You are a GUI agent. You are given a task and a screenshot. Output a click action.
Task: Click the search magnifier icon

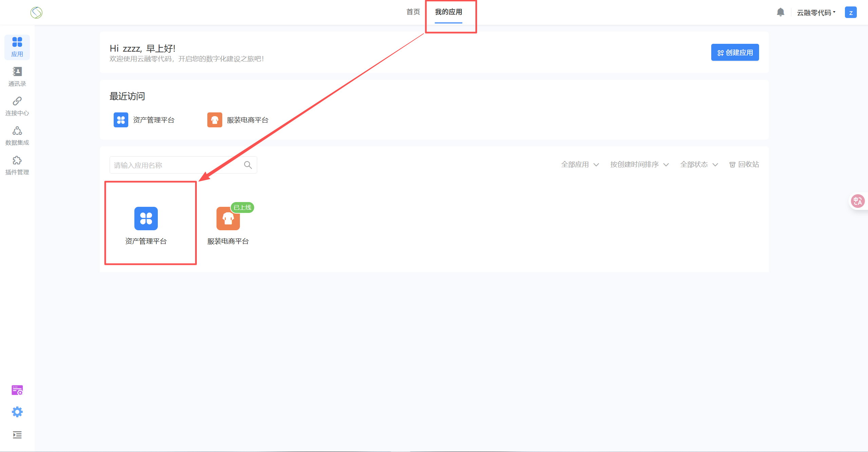248,165
